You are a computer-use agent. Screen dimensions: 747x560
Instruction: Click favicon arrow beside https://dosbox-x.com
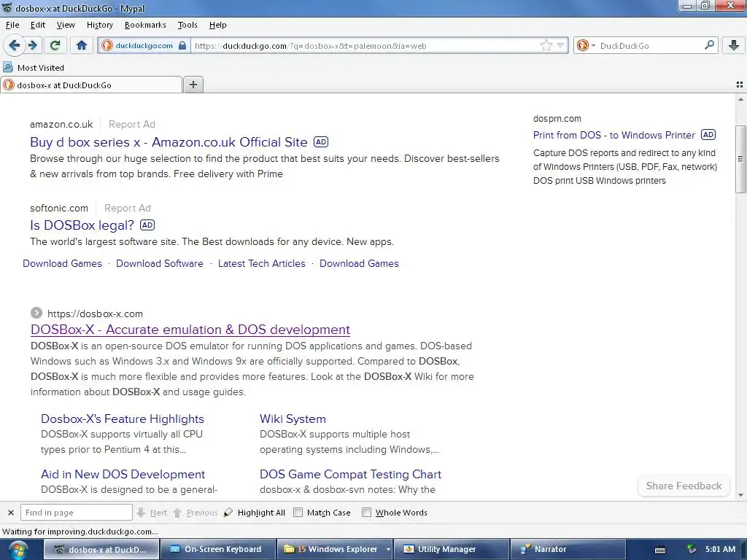coord(36,313)
